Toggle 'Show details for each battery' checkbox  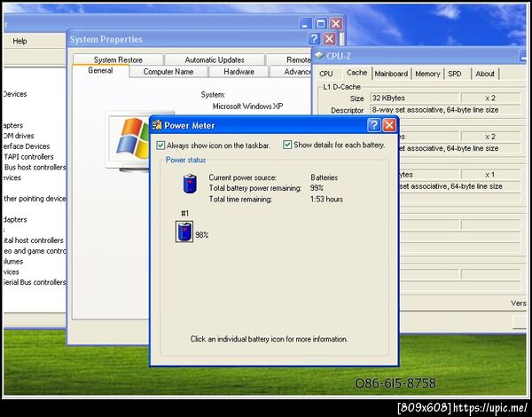pyautogui.click(x=287, y=145)
